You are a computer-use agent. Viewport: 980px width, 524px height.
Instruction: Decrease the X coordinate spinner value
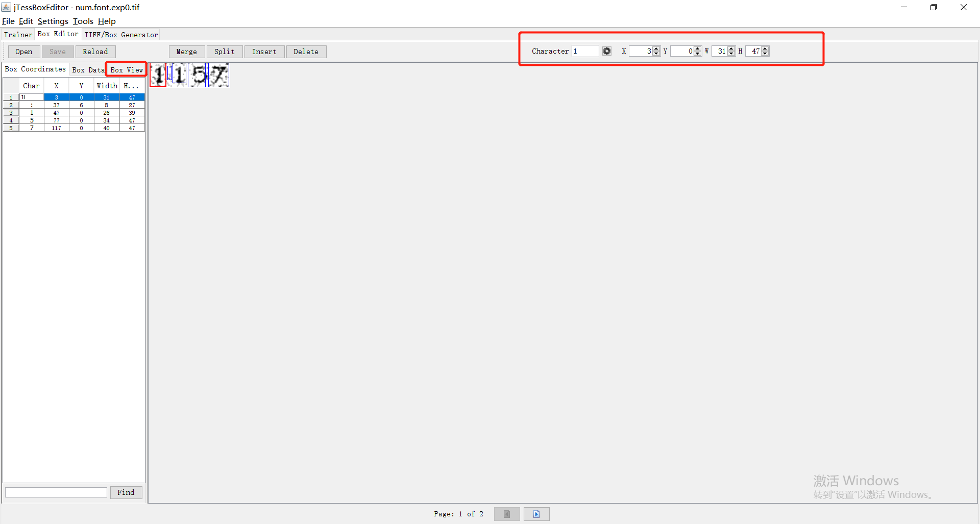click(x=656, y=54)
